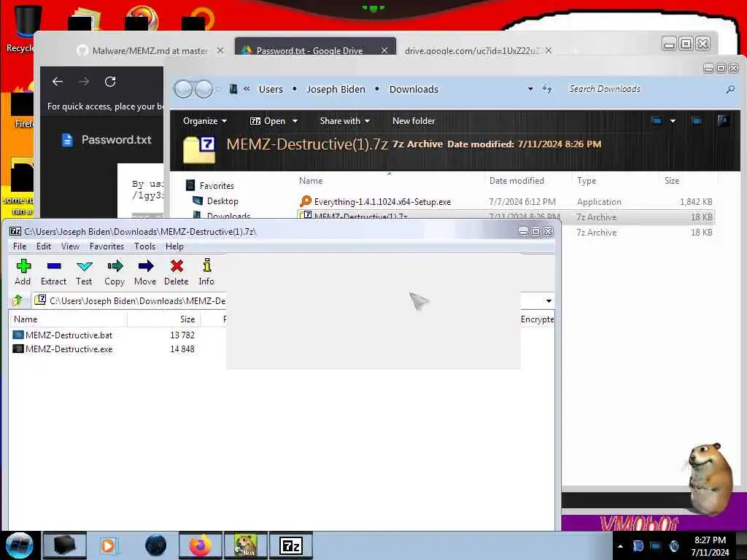747x560 pixels.
Task: Sort Explorer by Date modified column
Action: (516, 181)
